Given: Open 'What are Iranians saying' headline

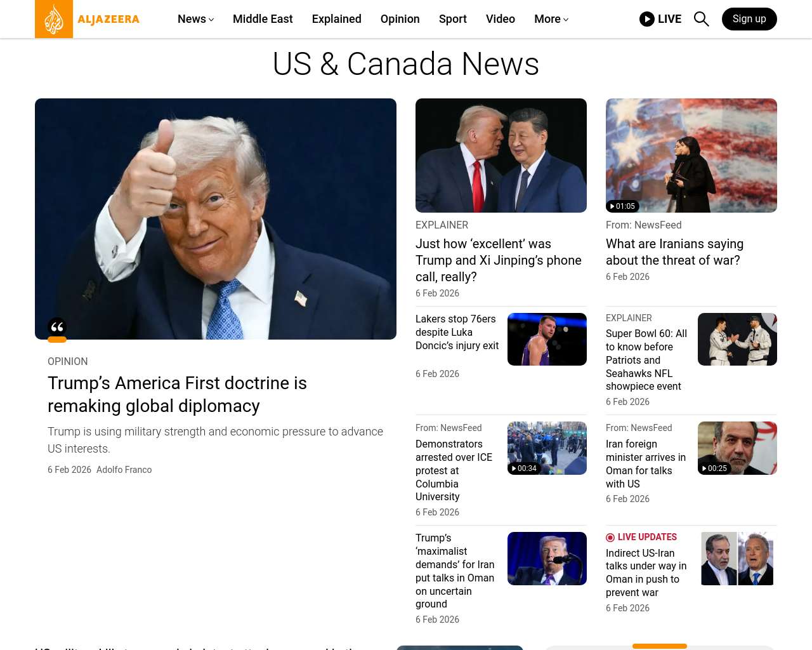Looking at the screenshot, I should [x=674, y=252].
